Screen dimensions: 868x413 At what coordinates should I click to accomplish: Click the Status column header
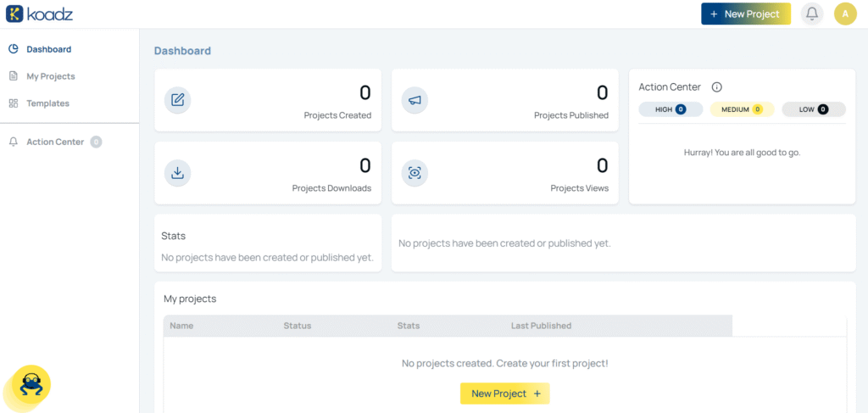coord(298,326)
